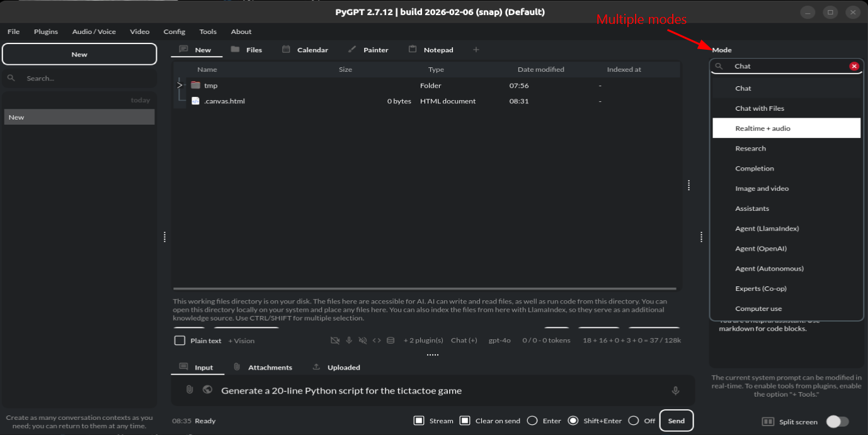This screenshot has width=868, height=435.
Task: Click the microphone icon in status bar
Action: click(349, 341)
